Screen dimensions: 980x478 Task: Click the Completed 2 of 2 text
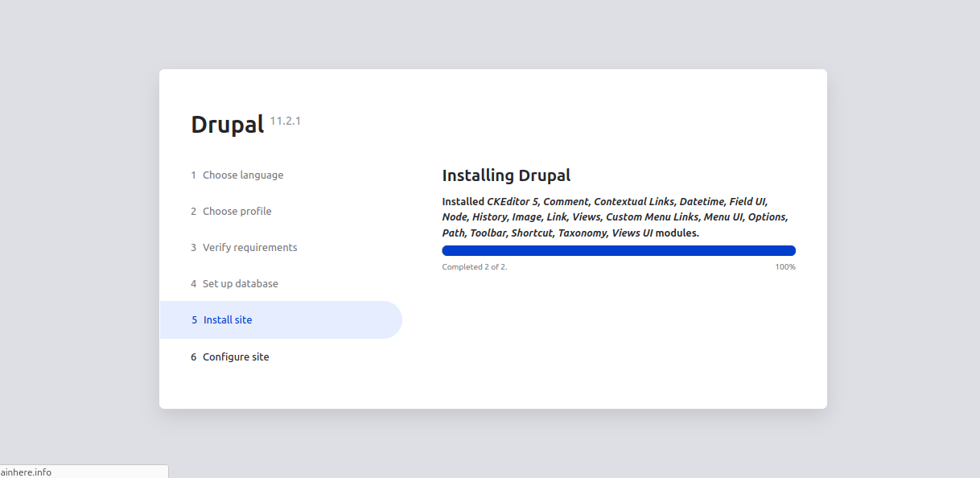click(475, 266)
